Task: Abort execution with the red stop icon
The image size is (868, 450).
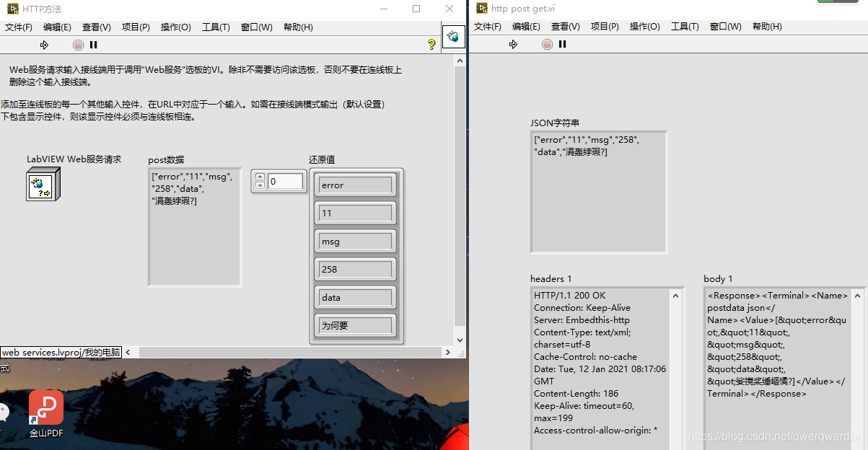Action: tap(79, 44)
